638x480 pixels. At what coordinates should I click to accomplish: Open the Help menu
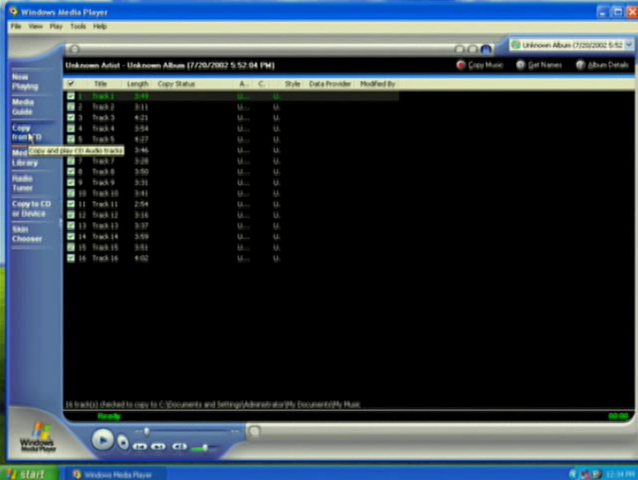[x=100, y=26]
